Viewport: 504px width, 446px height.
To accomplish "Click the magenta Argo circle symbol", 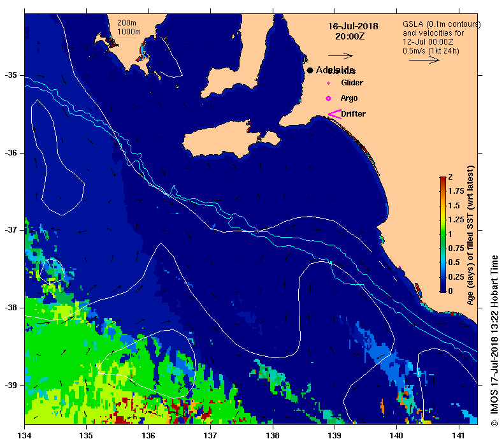I will (x=329, y=98).
